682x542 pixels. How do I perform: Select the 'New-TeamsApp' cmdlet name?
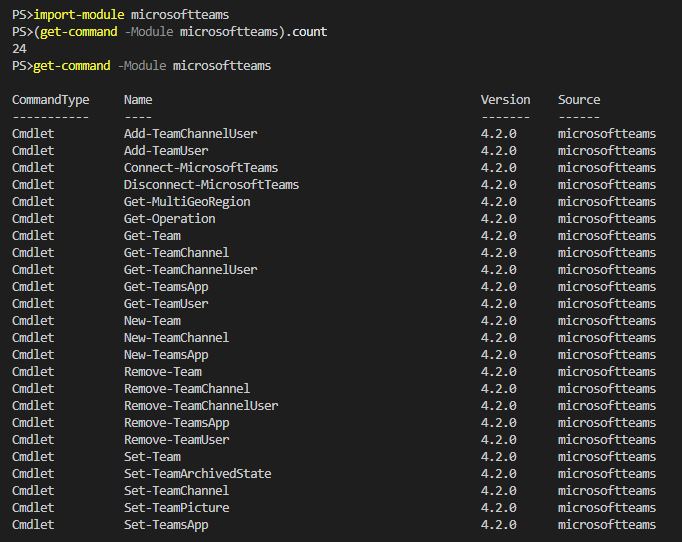click(166, 355)
